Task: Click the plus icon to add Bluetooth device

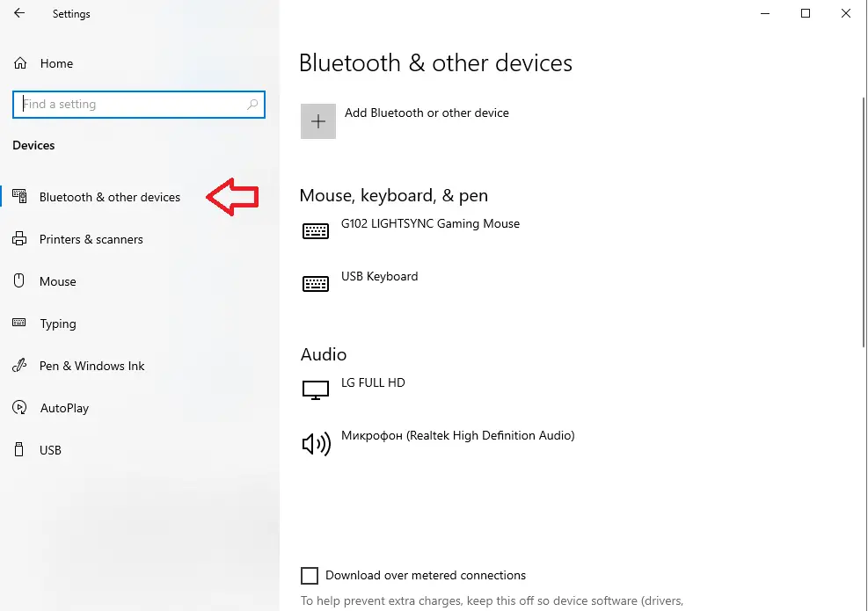Action: 318,121
